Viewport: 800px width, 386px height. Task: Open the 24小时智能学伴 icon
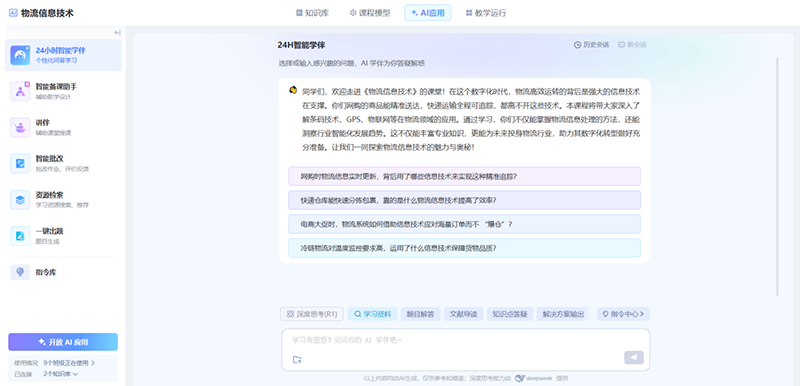[x=20, y=55]
